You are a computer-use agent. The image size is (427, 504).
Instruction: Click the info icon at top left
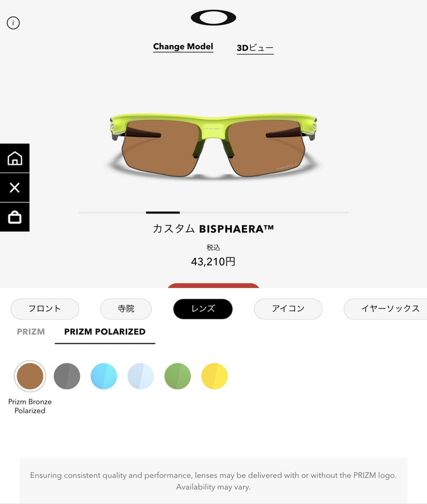pos(13,23)
